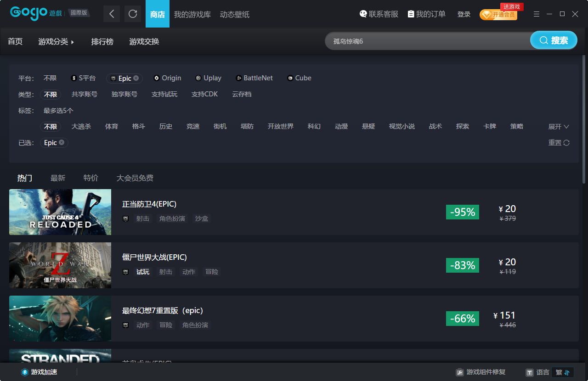588x381 pixels.
Task: Click the 送游戏 red tag
Action: coord(512,6)
